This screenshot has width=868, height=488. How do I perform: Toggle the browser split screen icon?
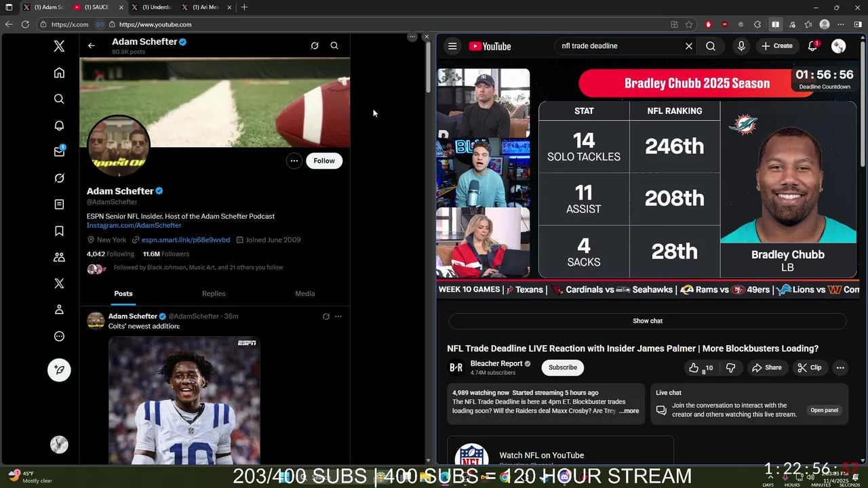coord(775,24)
